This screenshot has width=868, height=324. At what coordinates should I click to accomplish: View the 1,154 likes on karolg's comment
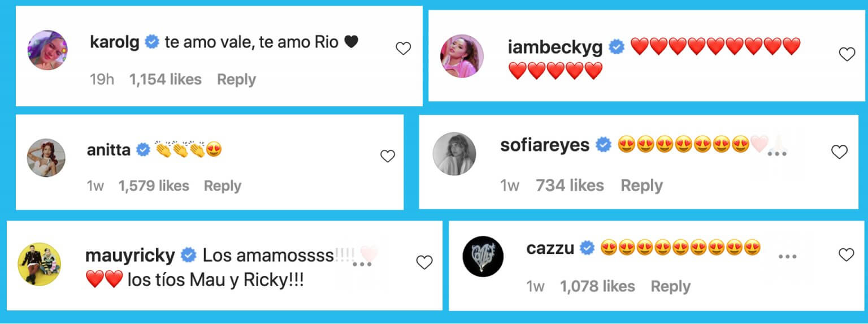[x=166, y=80]
